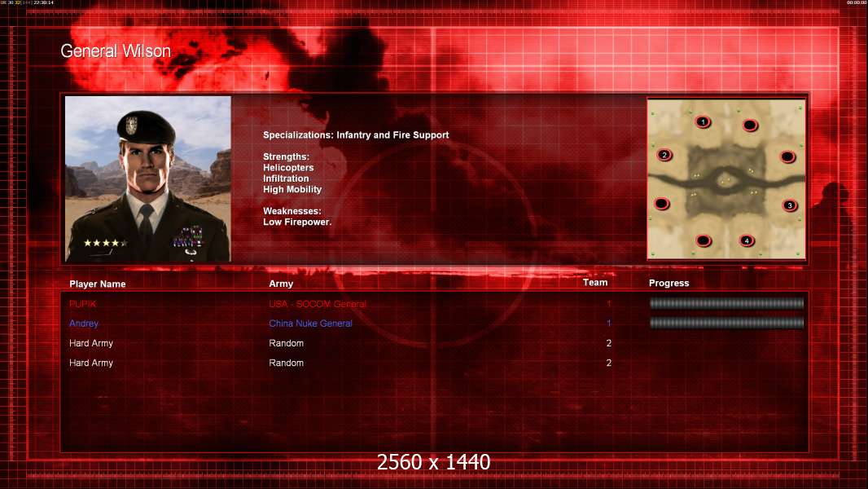Click the "Strengths:" heading
868x489 pixels.
click(x=286, y=156)
